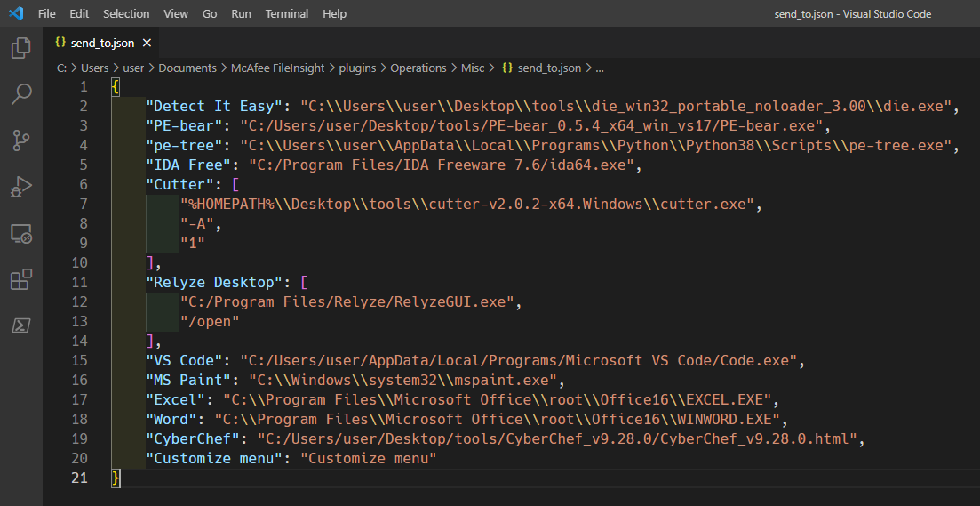Open the Explorer view in activity bar
The height and width of the screenshot is (506, 980).
[21, 48]
